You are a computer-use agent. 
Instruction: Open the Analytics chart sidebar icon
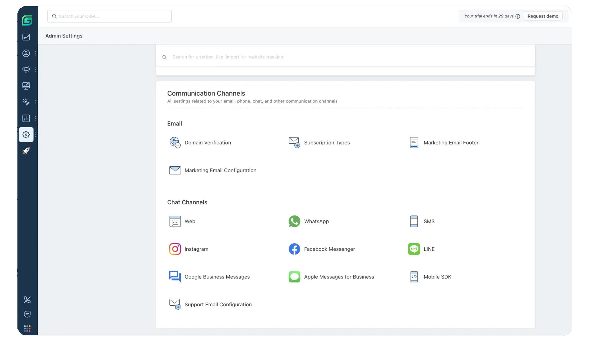[26, 118]
